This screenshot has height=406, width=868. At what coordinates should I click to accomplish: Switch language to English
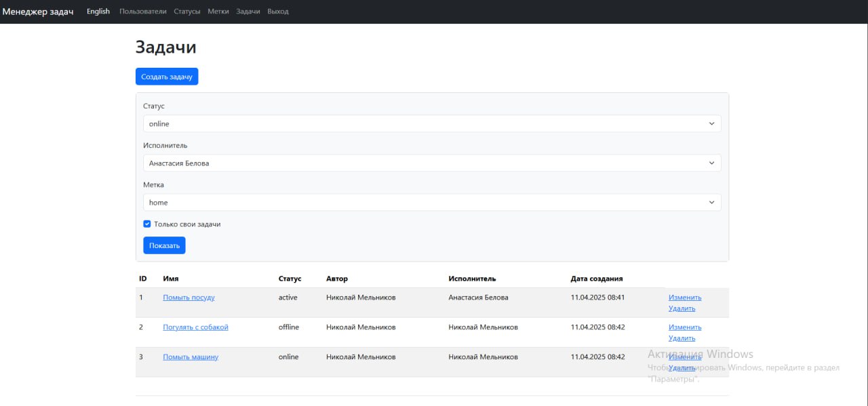click(98, 12)
